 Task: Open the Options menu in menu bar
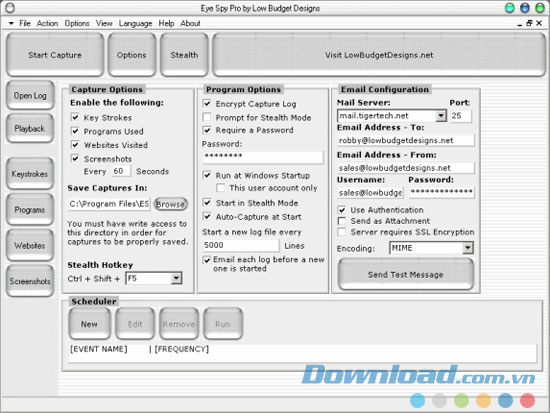pyautogui.click(x=77, y=23)
